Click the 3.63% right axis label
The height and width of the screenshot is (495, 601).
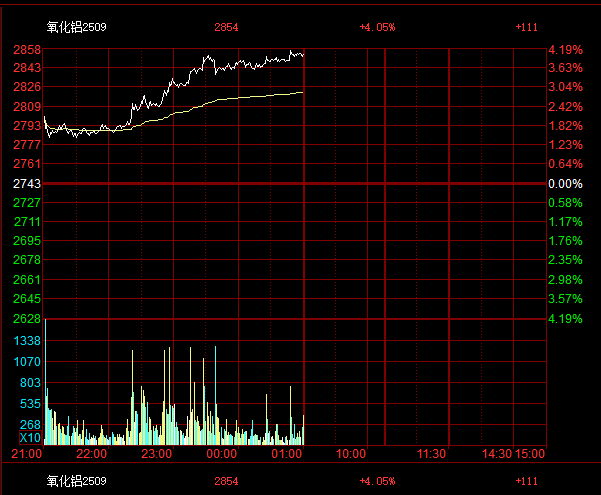tap(565, 68)
